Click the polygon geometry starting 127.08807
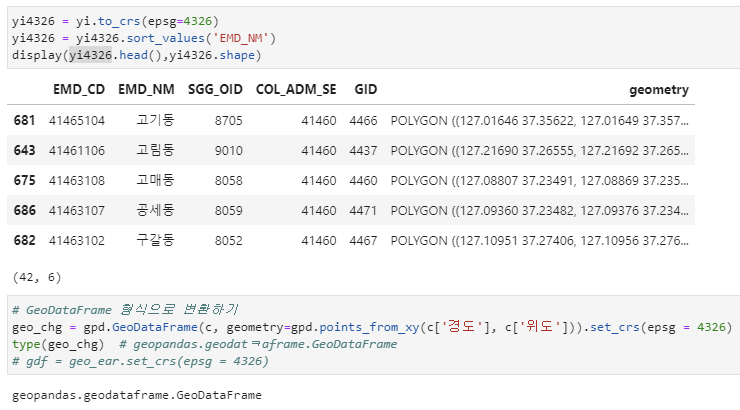740x410 pixels. point(539,181)
